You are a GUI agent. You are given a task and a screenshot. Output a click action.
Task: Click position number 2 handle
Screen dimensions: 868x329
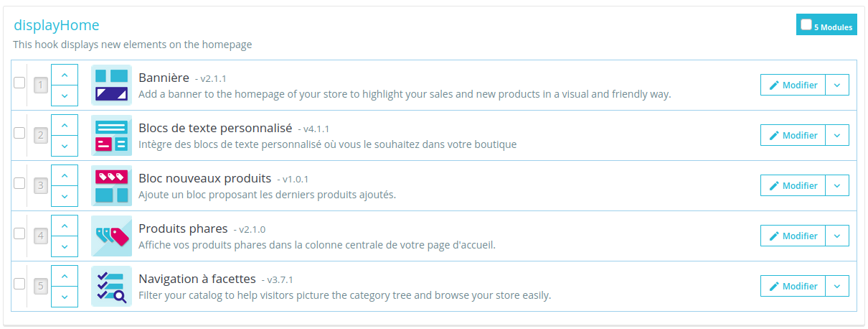pyautogui.click(x=41, y=135)
